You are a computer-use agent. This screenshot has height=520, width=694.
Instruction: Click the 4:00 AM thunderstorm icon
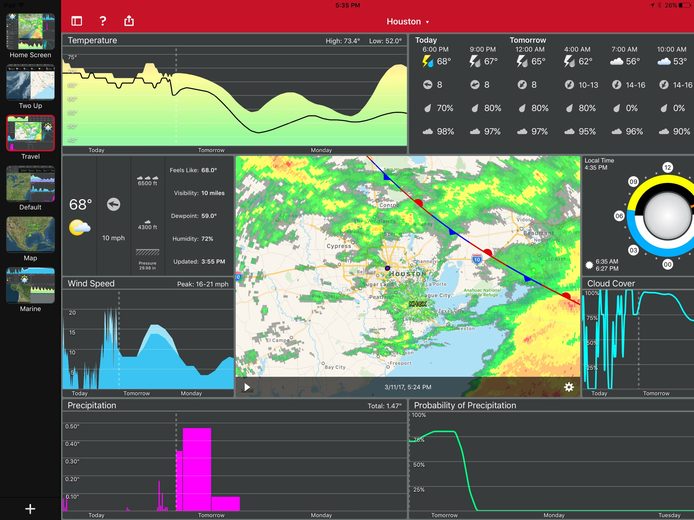(569, 62)
